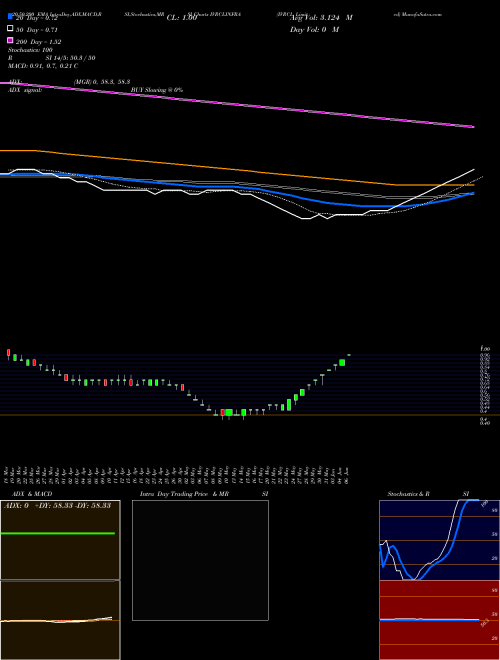Click the 'Stochastics & R' panel title
Screen dimensions: 500x660
click(409, 494)
